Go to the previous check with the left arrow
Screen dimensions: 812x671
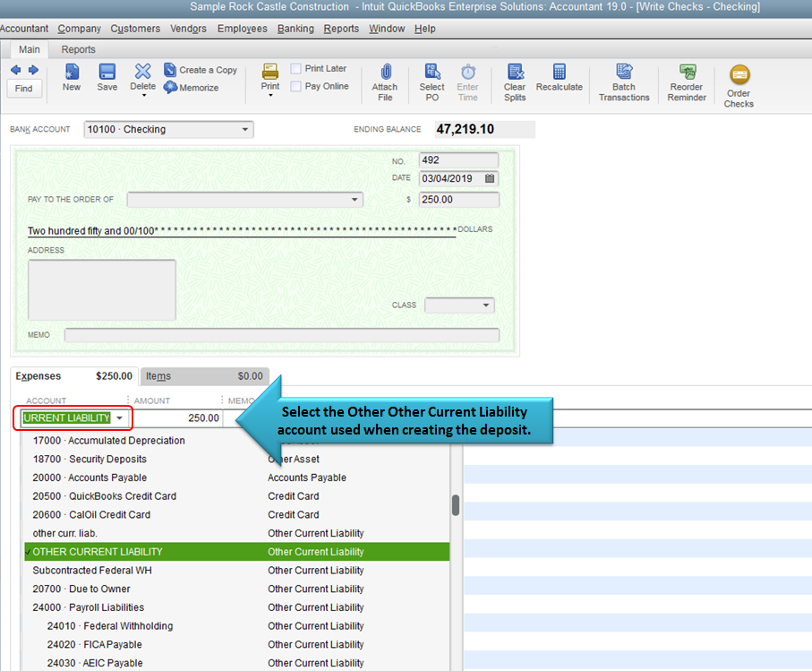coord(15,70)
